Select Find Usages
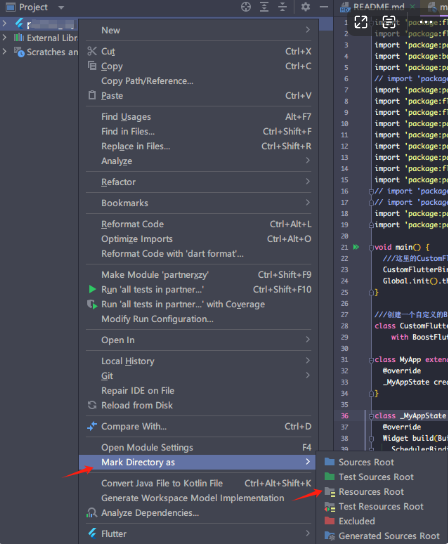The width and height of the screenshot is (448, 544). (x=198, y=117)
